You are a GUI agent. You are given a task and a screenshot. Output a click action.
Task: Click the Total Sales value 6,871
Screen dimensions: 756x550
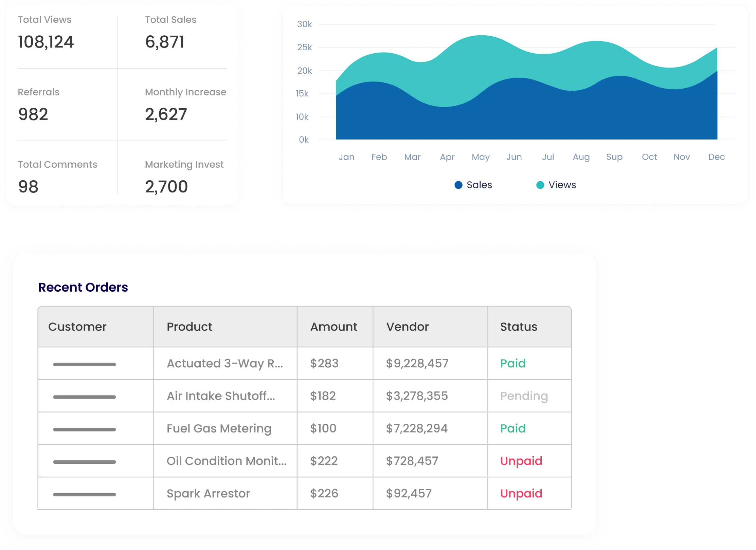pyautogui.click(x=165, y=42)
